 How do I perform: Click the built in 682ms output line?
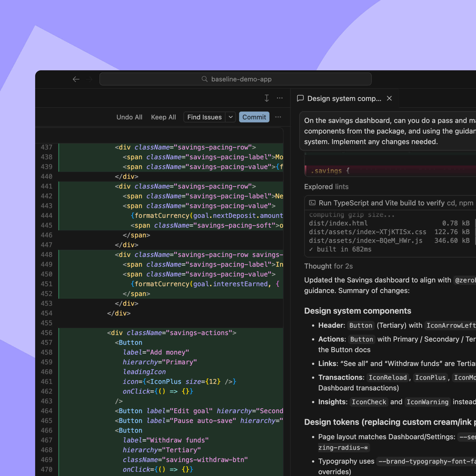click(x=340, y=249)
